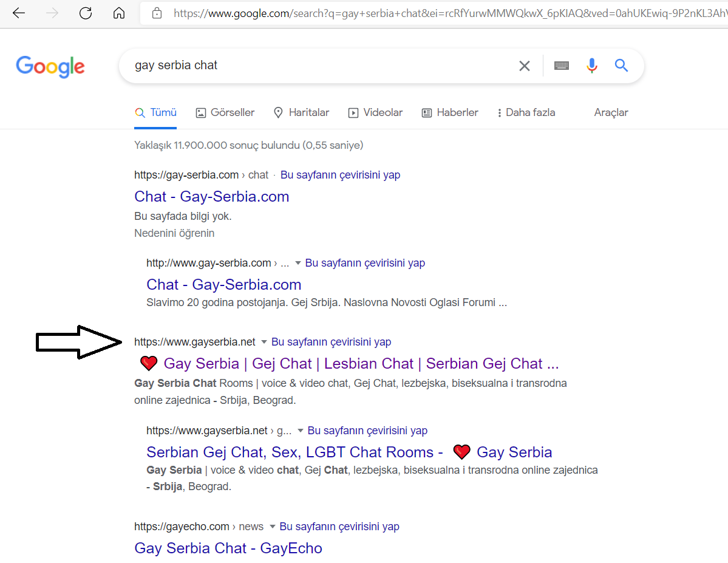This screenshot has width=728, height=563.
Task: Expand dropdown arrow next to gayecho.com news
Action: (x=273, y=527)
